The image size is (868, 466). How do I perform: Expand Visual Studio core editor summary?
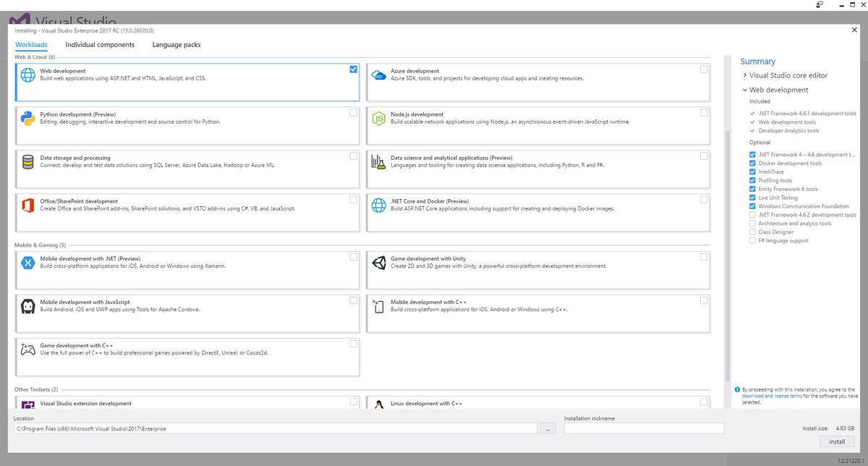pyautogui.click(x=744, y=75)
